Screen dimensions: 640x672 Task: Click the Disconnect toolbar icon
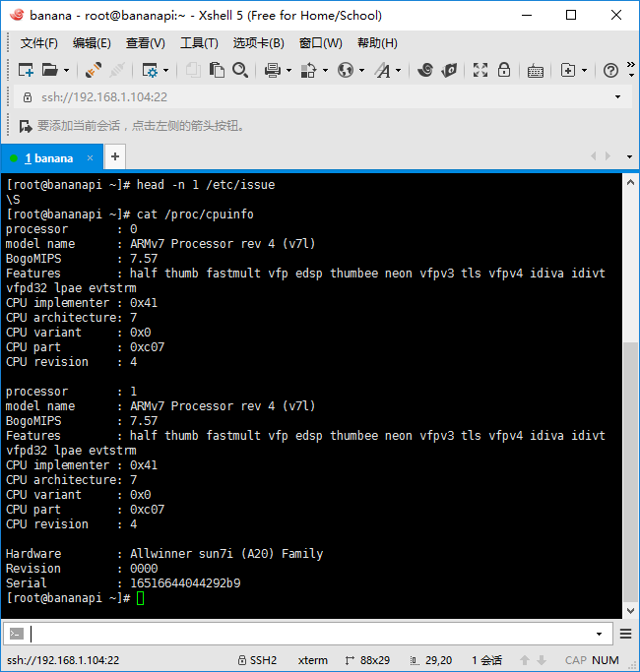click(x=117, y=70)
